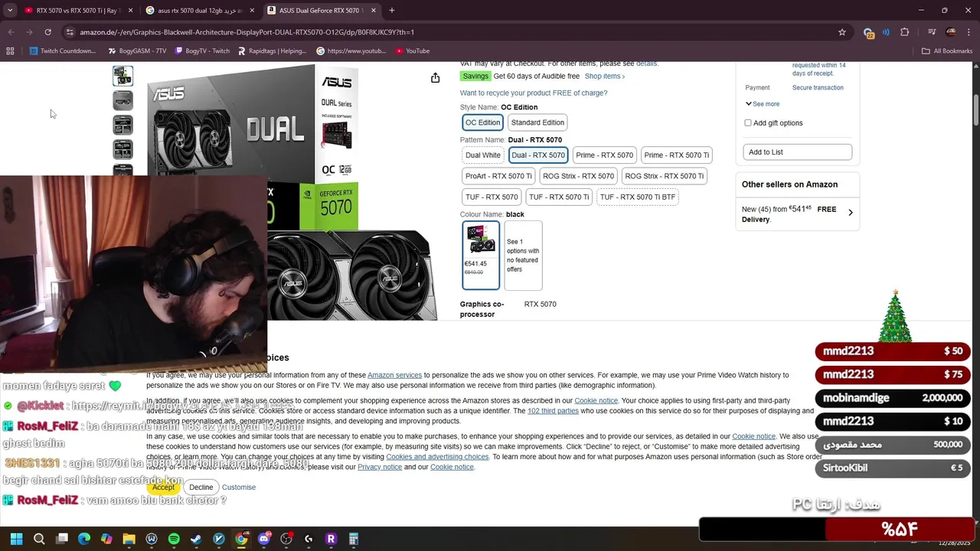Choose ROG Strix - RTX 5070 pattern
Viewport: 980px width, 551px height.
pos(578,176)
